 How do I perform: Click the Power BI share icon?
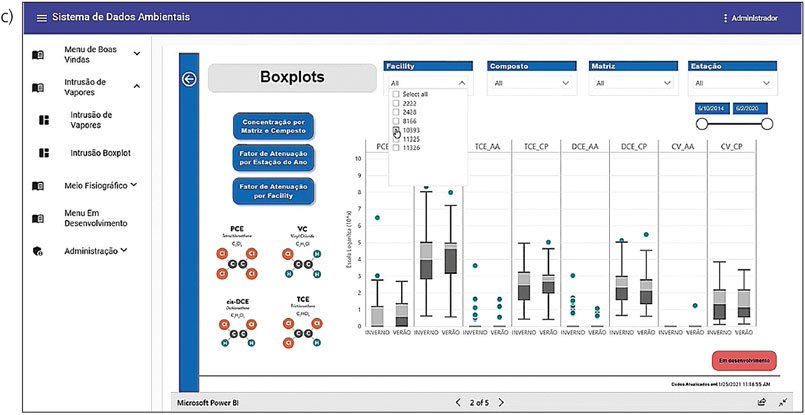(x=761, y=402)
